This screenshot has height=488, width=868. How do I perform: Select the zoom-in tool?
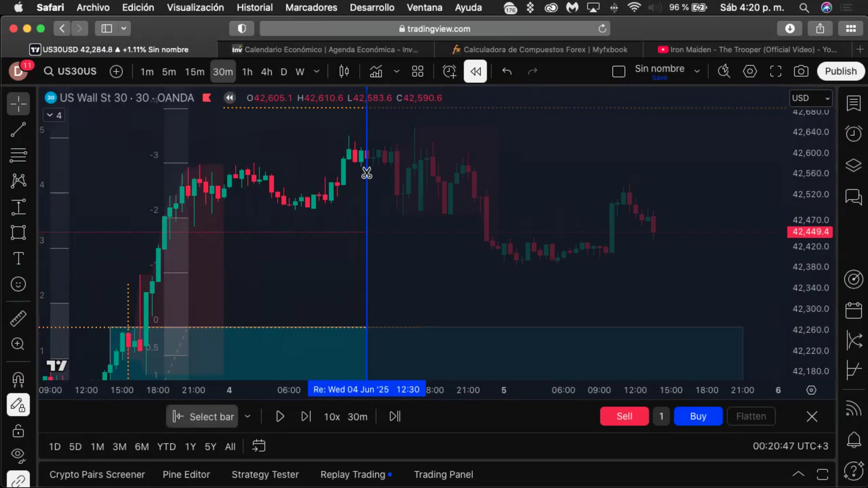click(x=18, y=344)
